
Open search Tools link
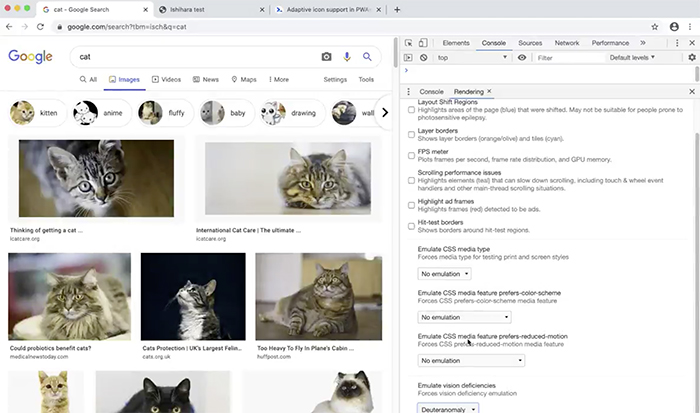point(366,79)
